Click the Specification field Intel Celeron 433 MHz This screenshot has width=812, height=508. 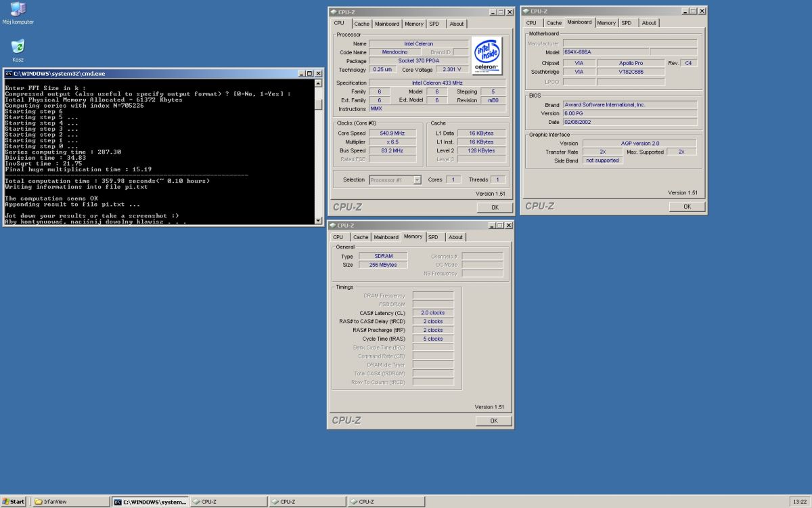pyautogui.click(x=438, y=83)
